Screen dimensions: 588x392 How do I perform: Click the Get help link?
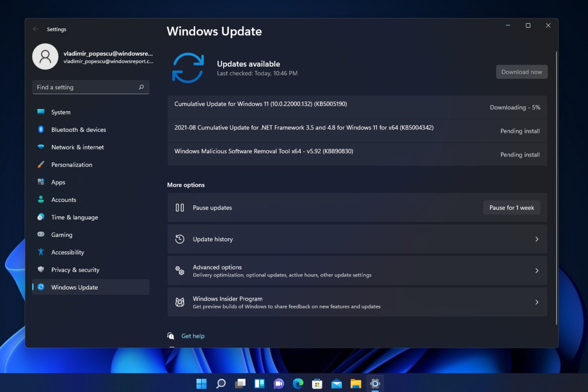click(193, 336)
